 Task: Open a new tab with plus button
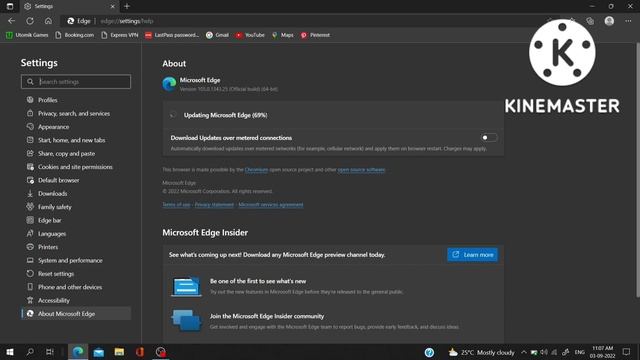pos(127,6)
